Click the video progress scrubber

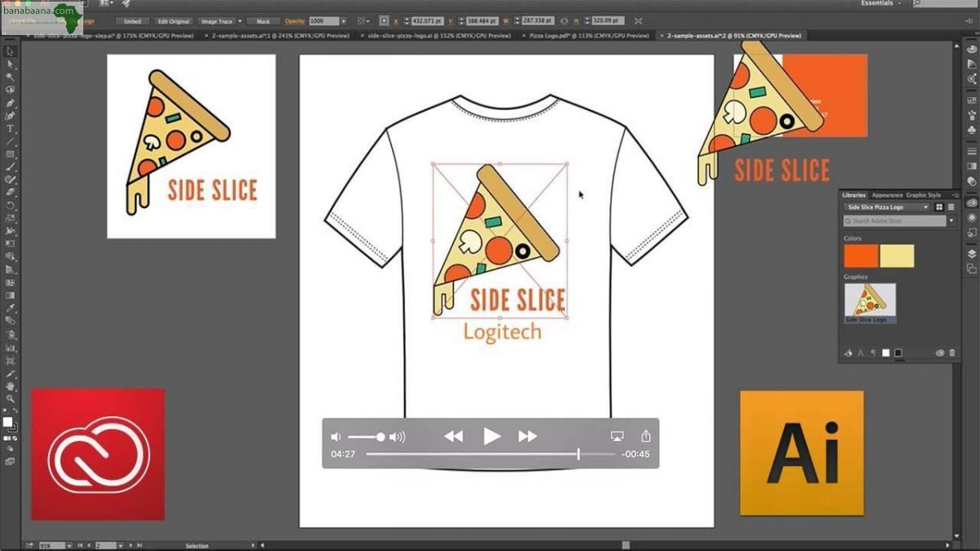[x=578, y=454]
